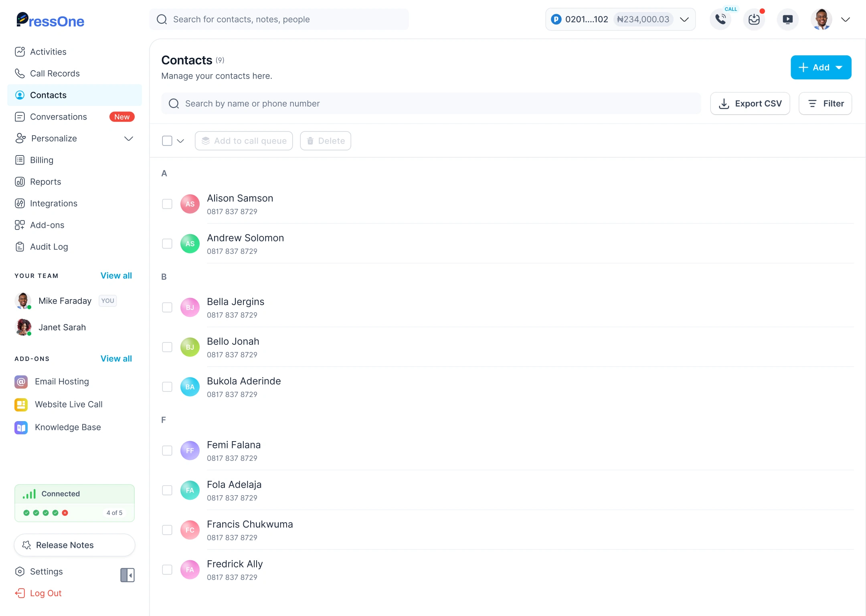The image size is (866, 616).
Task: Open Email Hosting add-on icon
Action: pyautogui.click(x=21, y=381)
